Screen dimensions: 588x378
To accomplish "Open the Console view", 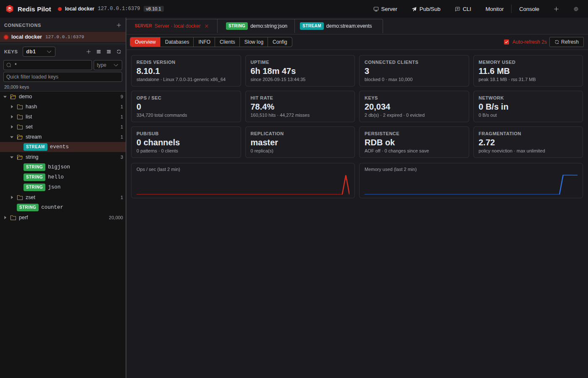I will (529, 9).
